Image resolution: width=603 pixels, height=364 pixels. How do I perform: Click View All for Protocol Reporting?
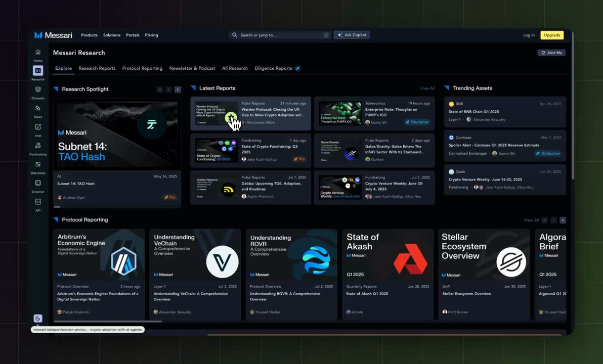click(531, 220)
